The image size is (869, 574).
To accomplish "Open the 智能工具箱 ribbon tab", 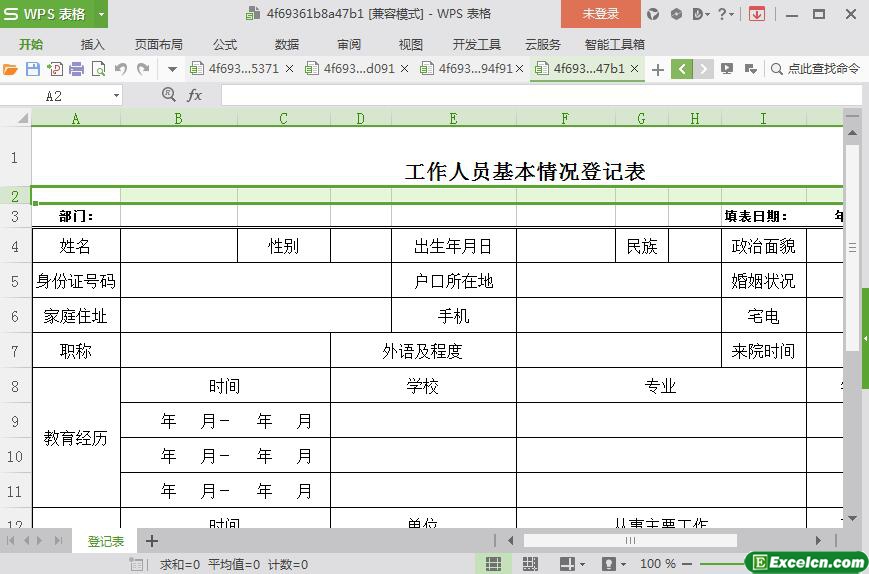I will tap(615, 44).
